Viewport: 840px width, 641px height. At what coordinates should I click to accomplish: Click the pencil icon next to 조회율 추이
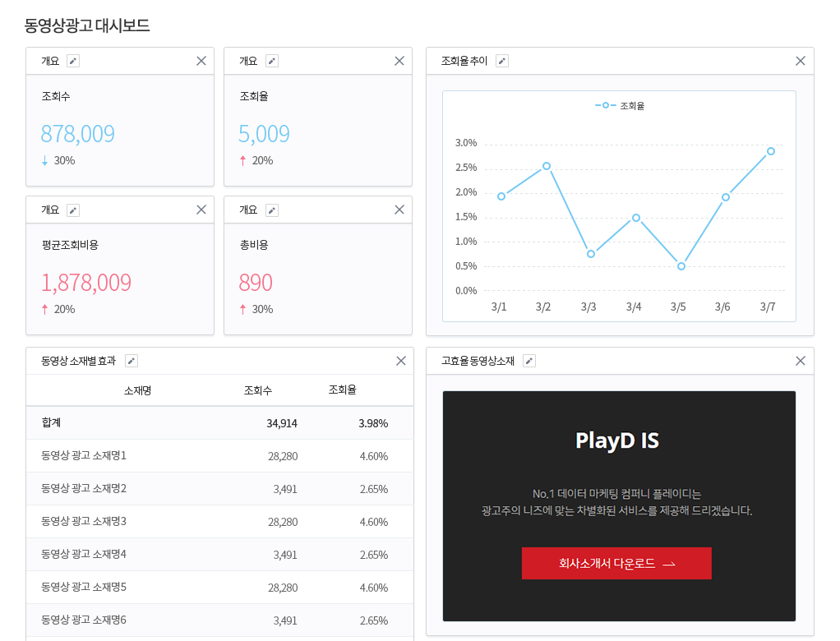pos(502,61)
